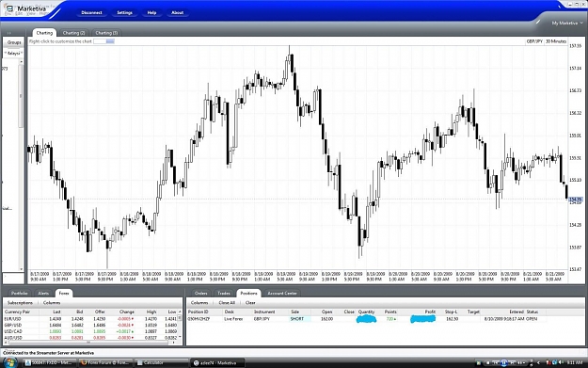Select the EUR/USD row
588x368 pixels.
click(x=90, y=319)
